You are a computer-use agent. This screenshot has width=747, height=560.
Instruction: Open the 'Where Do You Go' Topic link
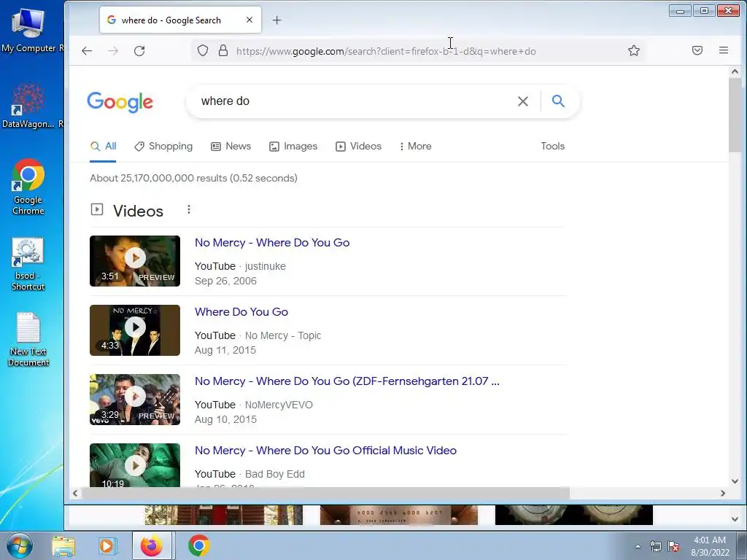[x=241, y=312]
